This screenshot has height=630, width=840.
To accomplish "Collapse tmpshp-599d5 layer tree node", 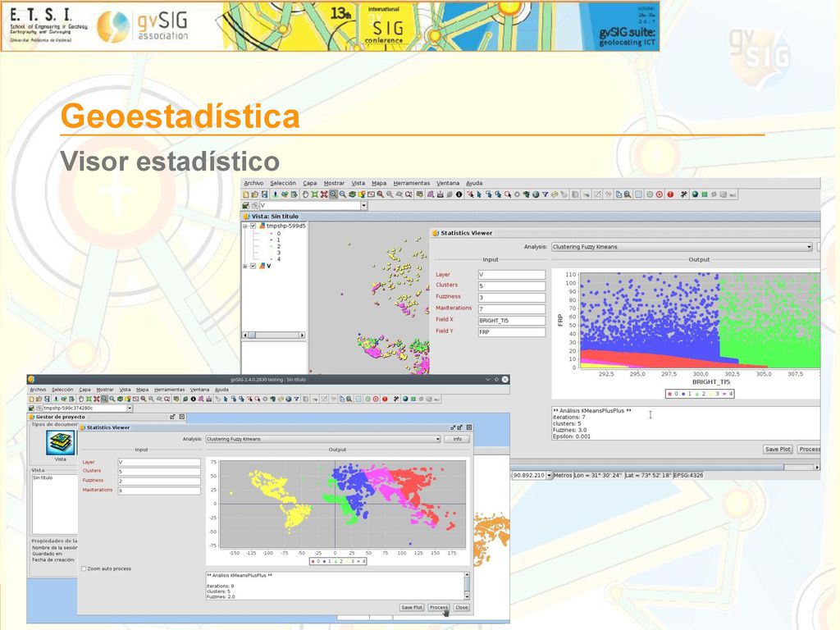I will point(245,226).
